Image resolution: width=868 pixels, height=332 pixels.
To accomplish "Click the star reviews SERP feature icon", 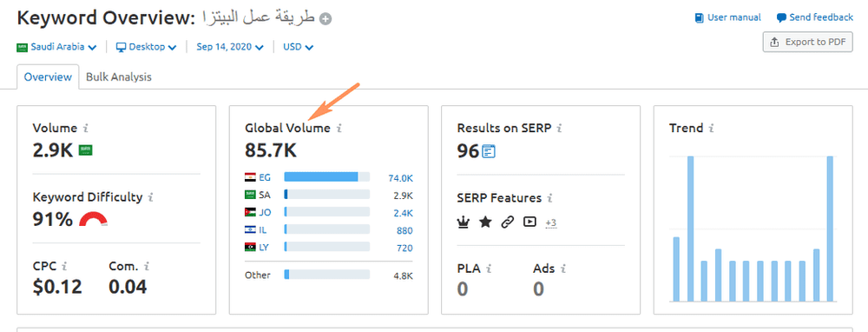I will pyautogui.click(x=485, y=222).
